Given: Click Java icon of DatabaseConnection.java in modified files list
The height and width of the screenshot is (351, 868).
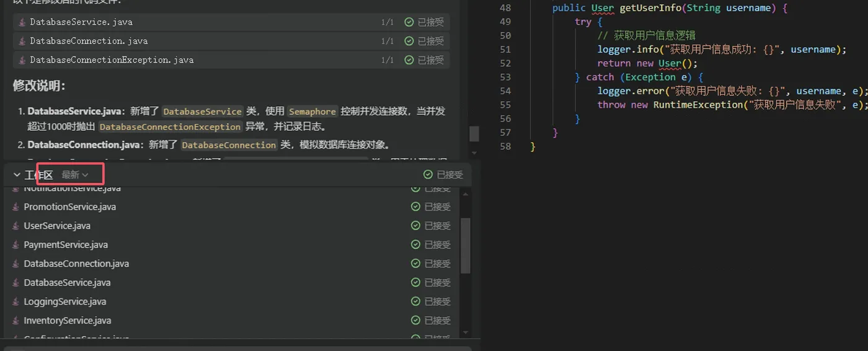Looking at the screenshot, I should pos(22,41).
